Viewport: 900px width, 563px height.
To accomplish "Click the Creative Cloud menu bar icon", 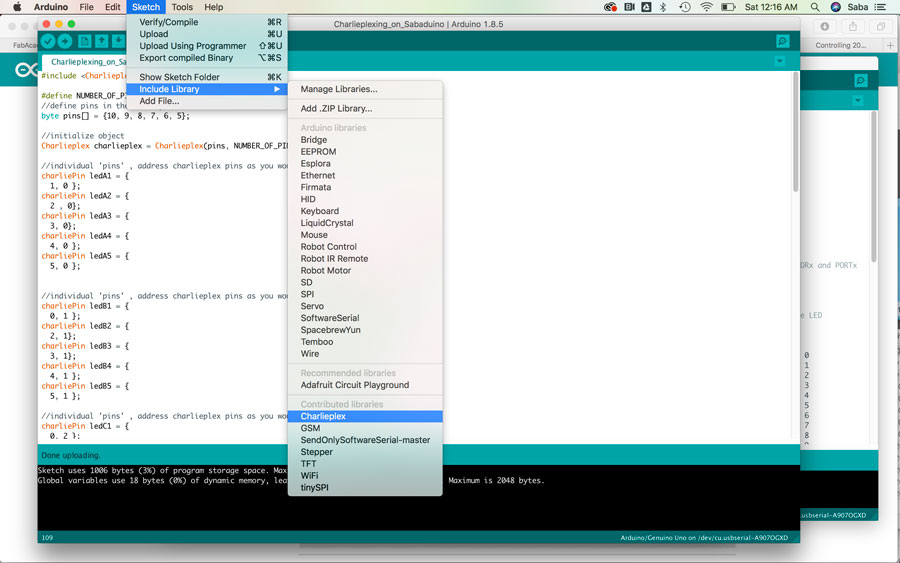I will point(611,7).
